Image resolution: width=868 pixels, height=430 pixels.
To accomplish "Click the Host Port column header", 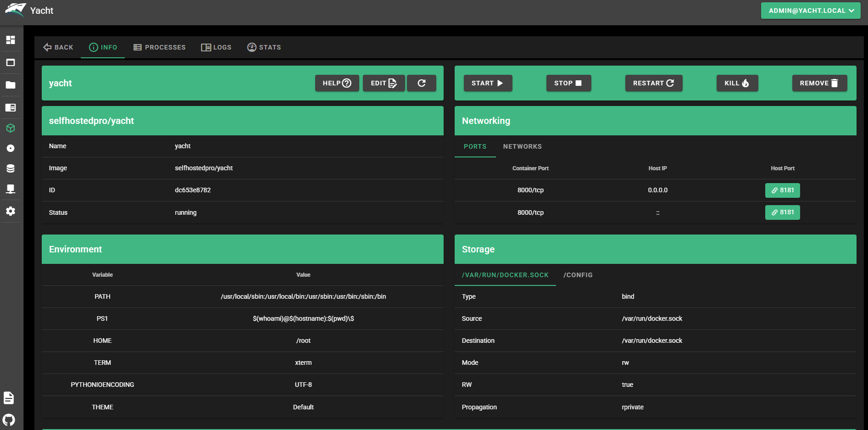I will (x=783, y=168).
